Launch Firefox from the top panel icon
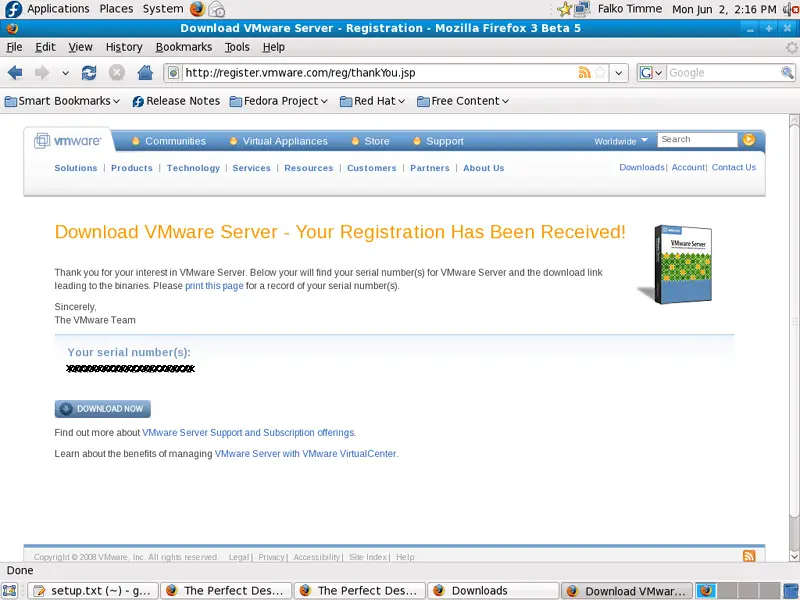This screenshot has width=800, height=600. (x=197, y=9)
